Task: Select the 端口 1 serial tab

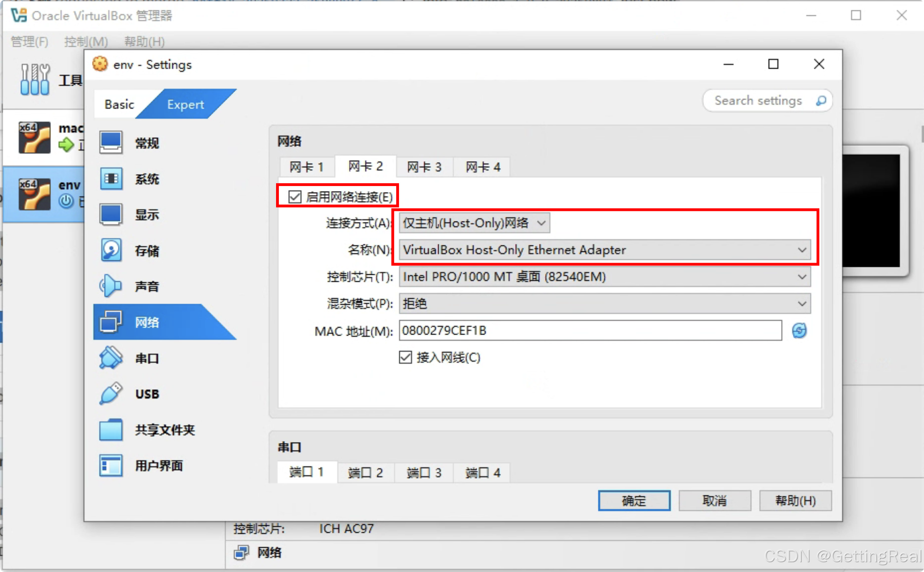Action: [x=307, y=472]
